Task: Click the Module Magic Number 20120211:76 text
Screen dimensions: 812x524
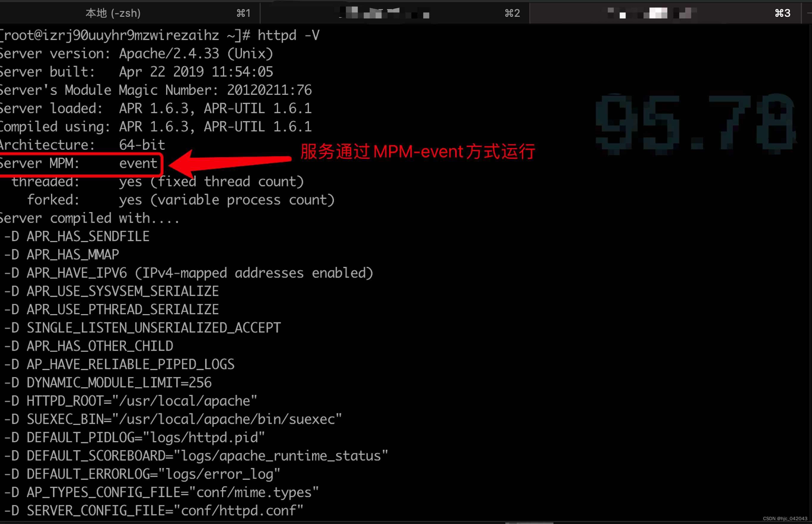Action: click(269, 90)
